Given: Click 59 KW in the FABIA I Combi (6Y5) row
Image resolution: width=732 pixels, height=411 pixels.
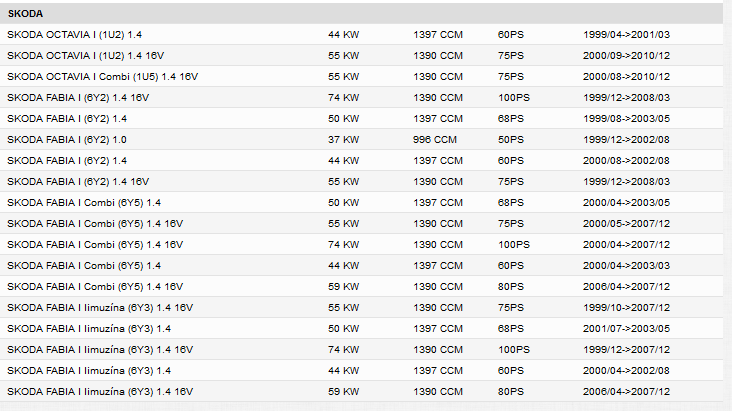Looking at the screenshot, I should pyautogui.click(x=344, y=287).
